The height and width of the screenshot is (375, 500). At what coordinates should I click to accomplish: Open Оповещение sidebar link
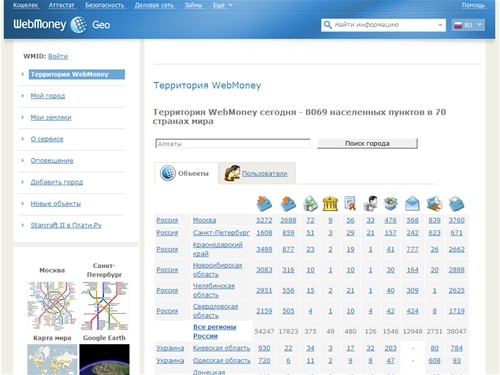pyautogui.click(x=52, y=161)
